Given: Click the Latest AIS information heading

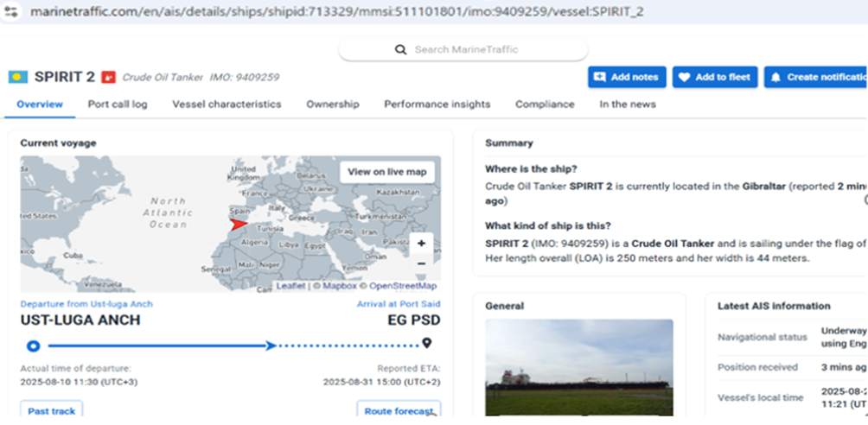Looking at the screenshot, I should (774, 306).
